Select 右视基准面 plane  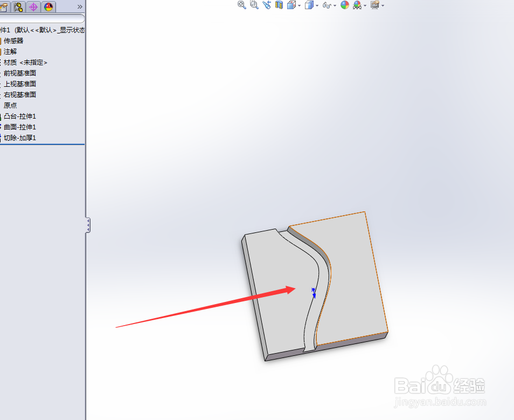[x=20, y=95]
